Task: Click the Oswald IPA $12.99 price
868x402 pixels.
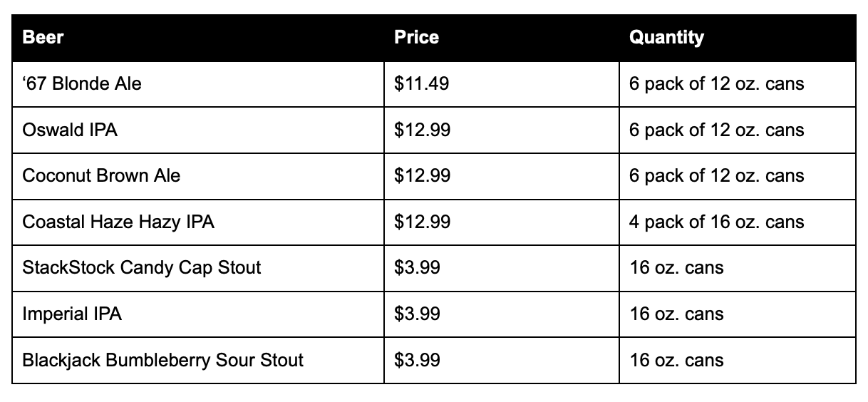Action: point(502,130)
